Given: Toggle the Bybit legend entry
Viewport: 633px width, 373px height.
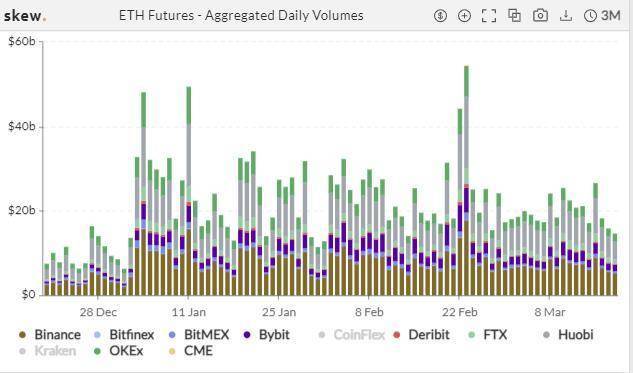Looking at the screenshot, I should pyautogui.click(x=266, y=335).
